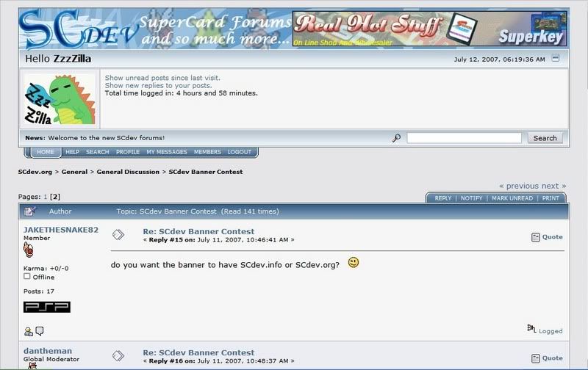Open the SCdev Banner Contest breadcrumb

click(x=206, y=172)
